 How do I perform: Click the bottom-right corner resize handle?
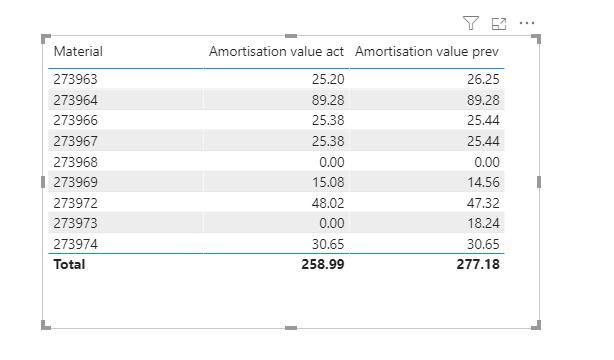coord(536,325)
